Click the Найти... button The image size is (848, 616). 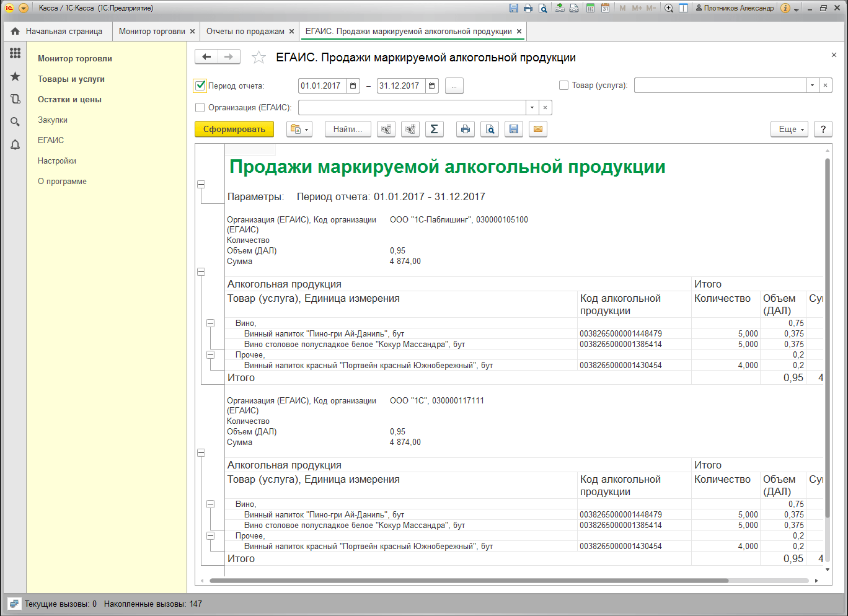pyautogui.click(x=348, y=129)
